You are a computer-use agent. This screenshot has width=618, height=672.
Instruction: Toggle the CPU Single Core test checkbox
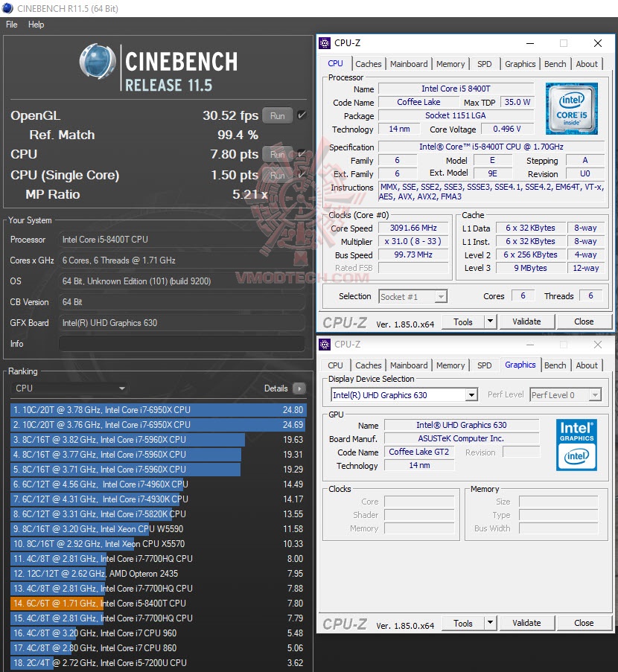coord(302,174)
